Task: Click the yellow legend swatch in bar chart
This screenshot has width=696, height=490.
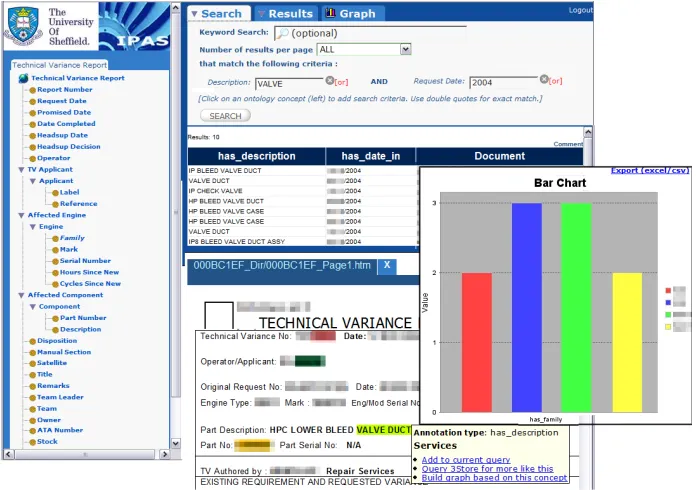Action: click(668, 327)
